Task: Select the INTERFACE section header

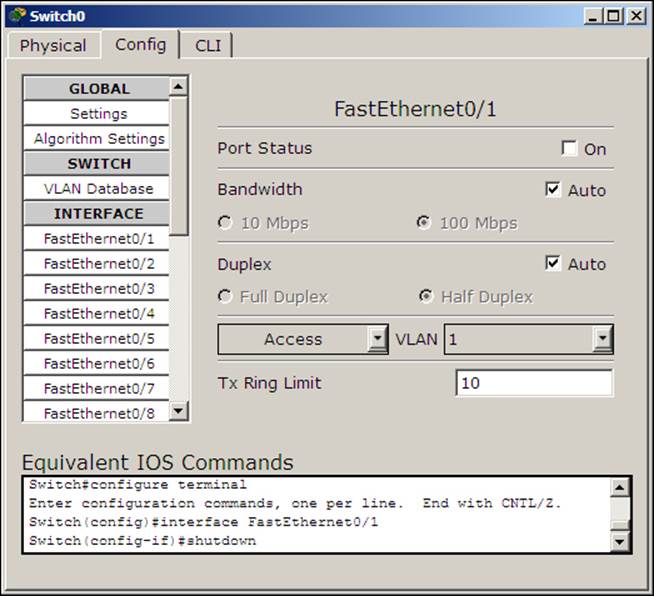Action: (97, 214)
